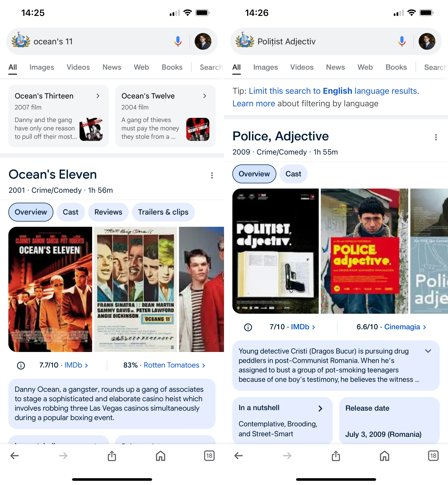This screenshot has width=448, height=485.
Task: Go back in left browser toolbar
Action: (x=14, y=456)
